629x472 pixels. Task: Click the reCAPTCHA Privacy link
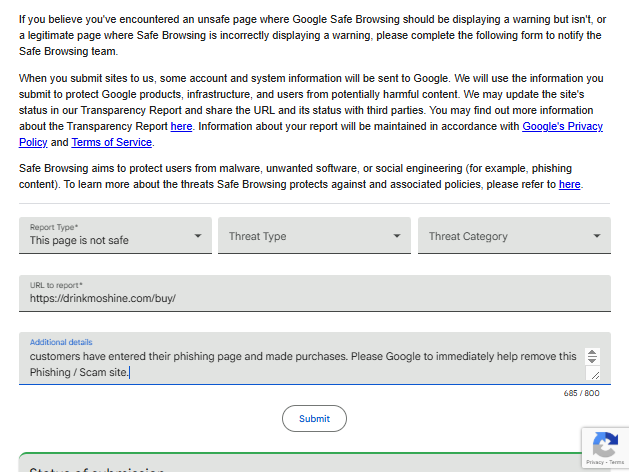coord(595,463)
